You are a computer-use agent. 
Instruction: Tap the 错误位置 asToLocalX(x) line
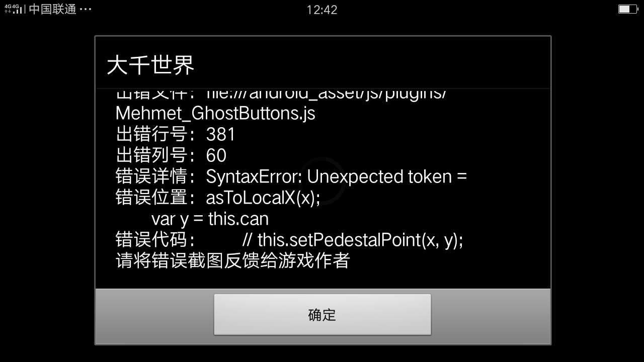[x=218, y=198]
